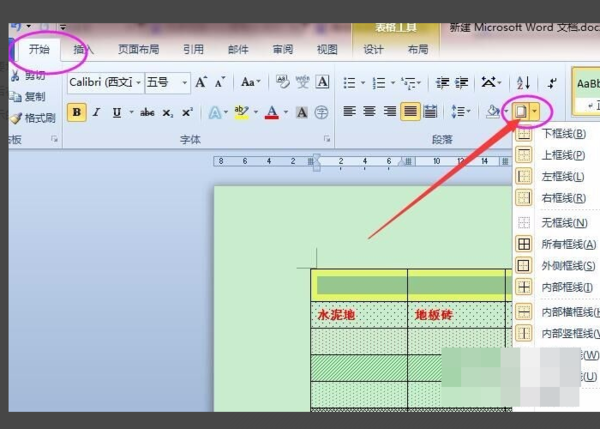600x429 pixels.
Task: Toggle subscript formatting
Action: pos(168,113)
